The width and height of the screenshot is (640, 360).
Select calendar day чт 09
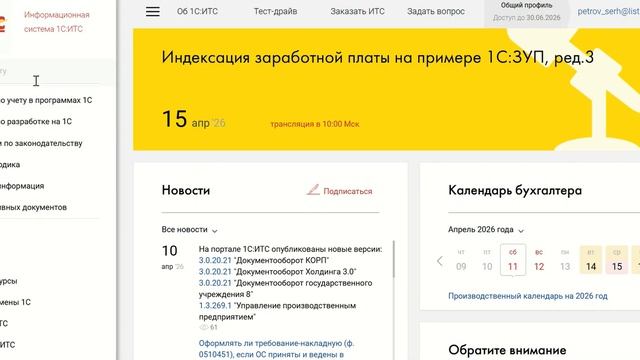click(461, 260)
